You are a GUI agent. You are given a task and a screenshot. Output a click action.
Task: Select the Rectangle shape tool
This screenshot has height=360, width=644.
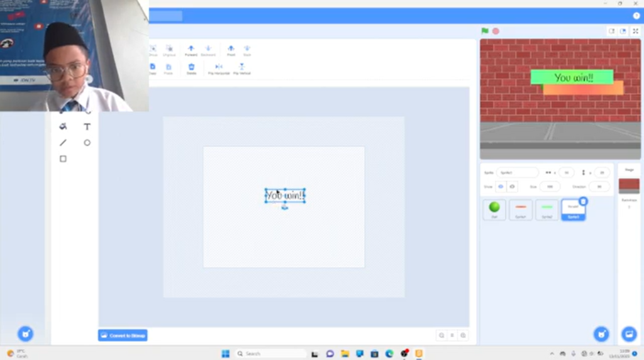click(x=63, y=159)
